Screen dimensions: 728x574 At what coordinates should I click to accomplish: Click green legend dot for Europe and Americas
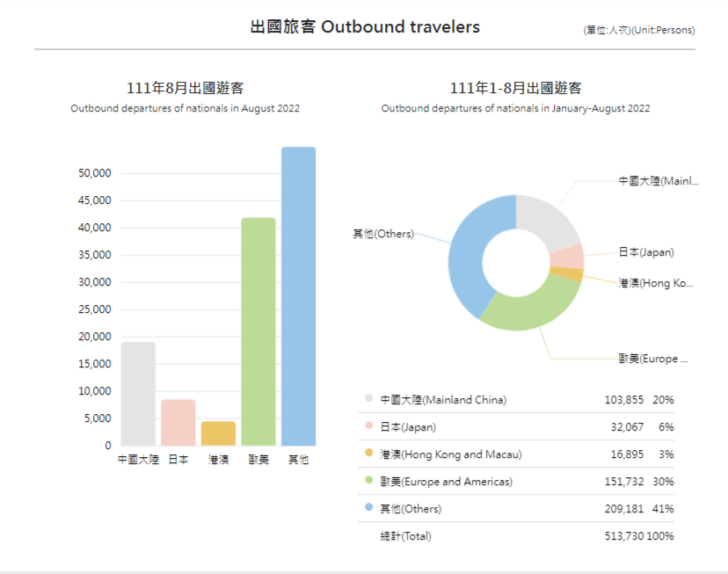369,481
